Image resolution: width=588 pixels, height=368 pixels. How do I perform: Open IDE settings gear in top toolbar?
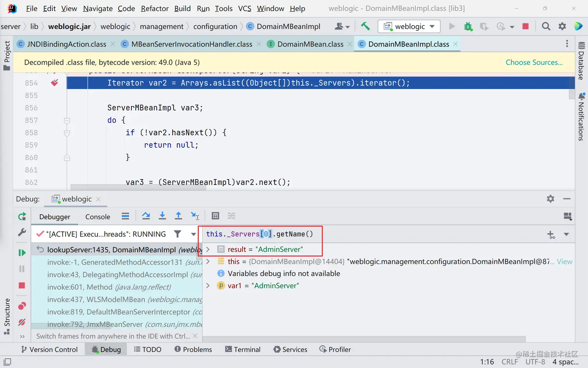[562, 26]
